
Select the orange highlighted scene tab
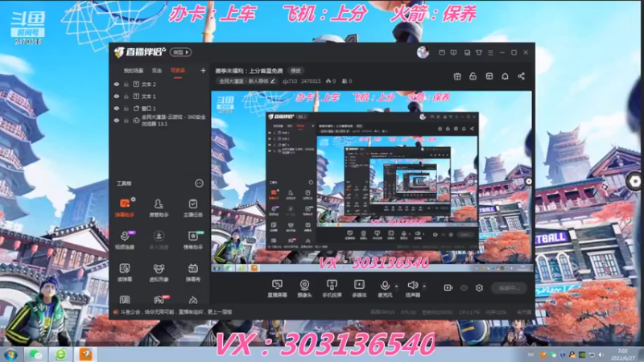tap(178, 71)
